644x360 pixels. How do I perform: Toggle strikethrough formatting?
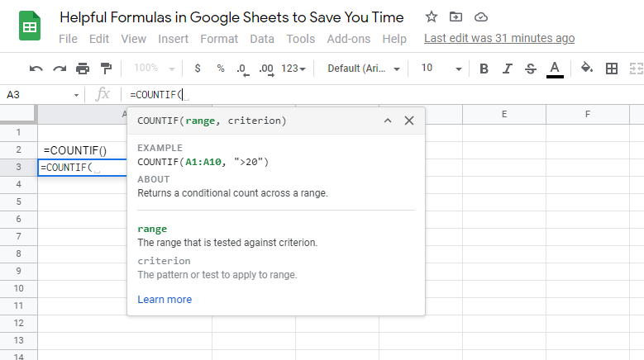(x=531, y=69)
